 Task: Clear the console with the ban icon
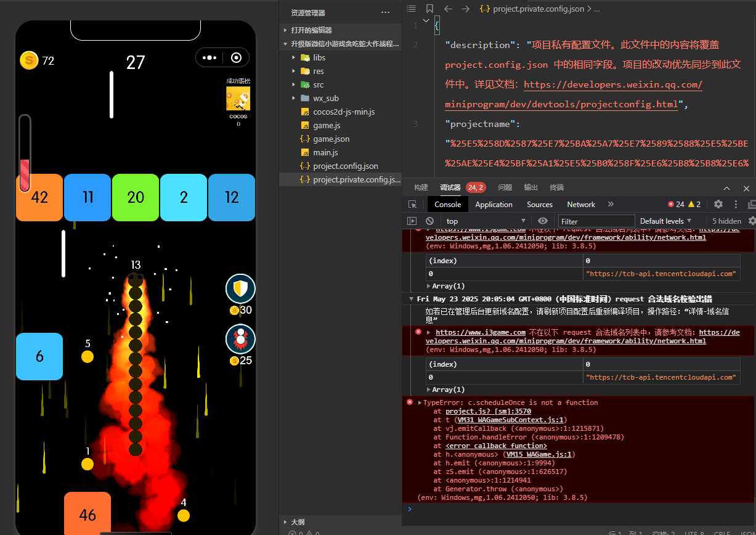(429, 221)
